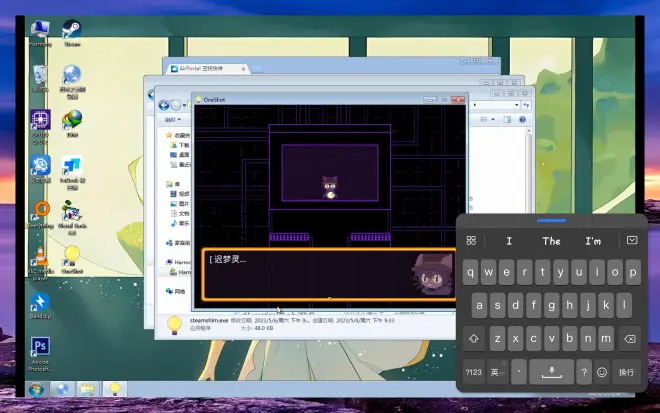This screenshot has width=660, height=413.
Task: Switch to OneShot via taskbar lightbulb
Action: 114,389
